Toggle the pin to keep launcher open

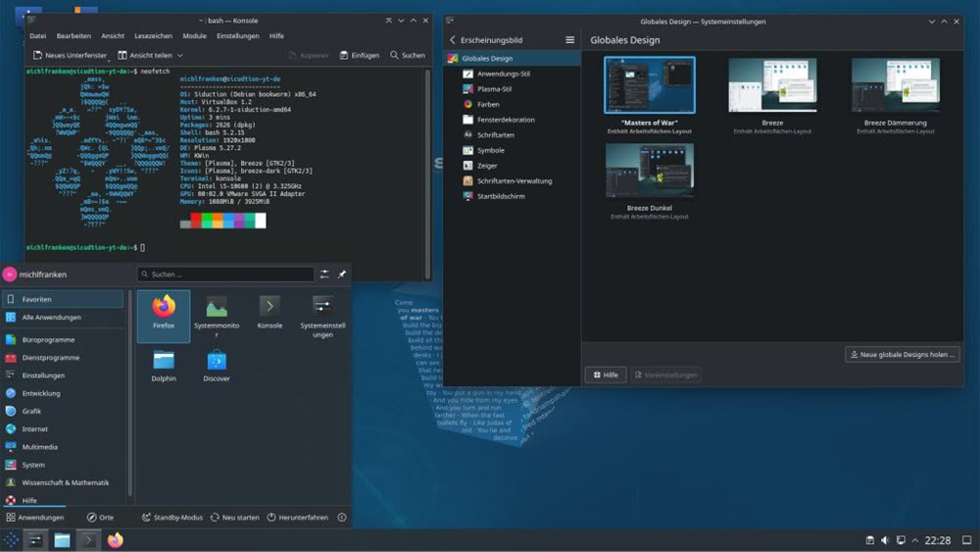[342, 275]
